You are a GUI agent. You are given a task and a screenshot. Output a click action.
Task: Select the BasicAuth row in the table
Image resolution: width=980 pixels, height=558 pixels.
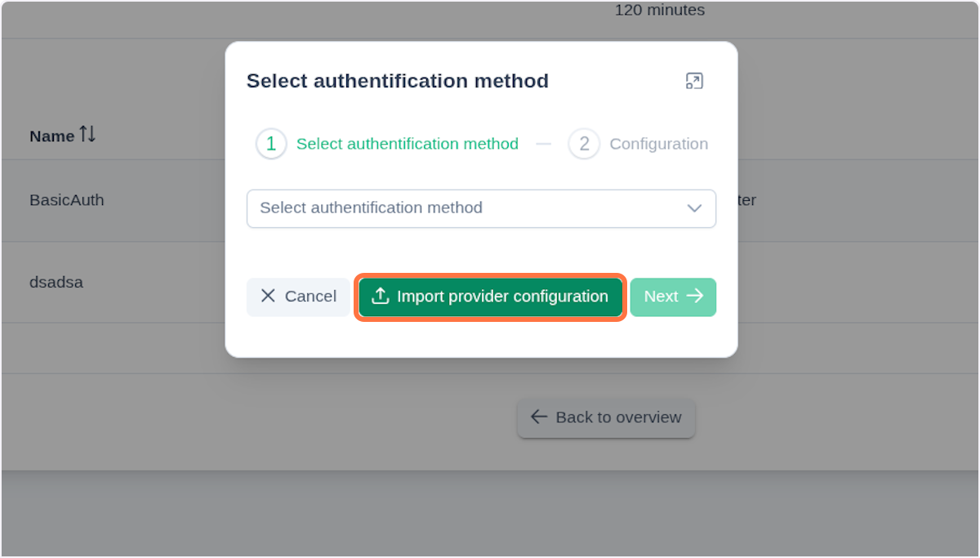pos(67,200)
